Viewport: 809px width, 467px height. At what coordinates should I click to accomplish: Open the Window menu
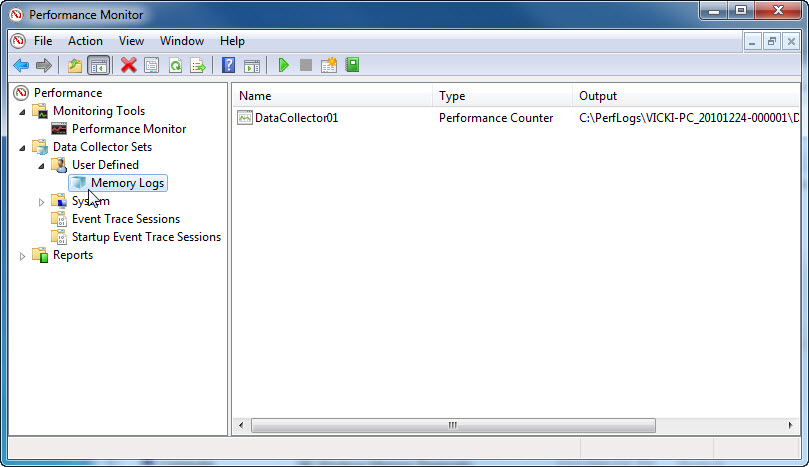point(182,41)
